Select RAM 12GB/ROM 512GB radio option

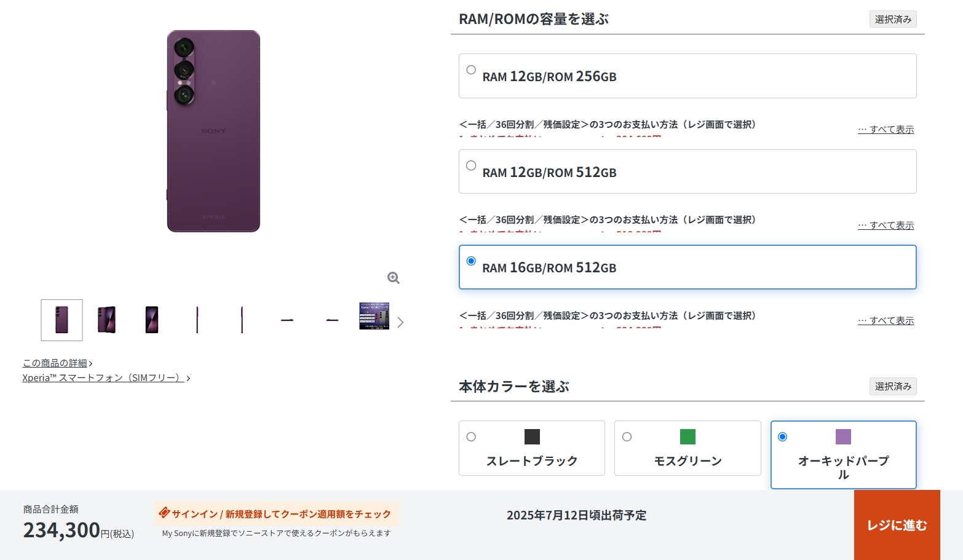pyautogui.click(x=471, y=165)
